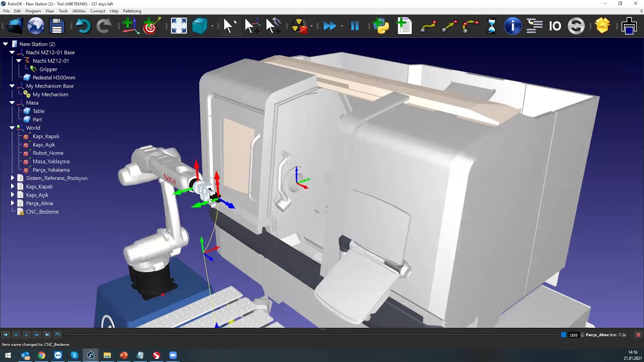Add a circular move instruction
Screen dimensions: 644x362
click(470, 26)
